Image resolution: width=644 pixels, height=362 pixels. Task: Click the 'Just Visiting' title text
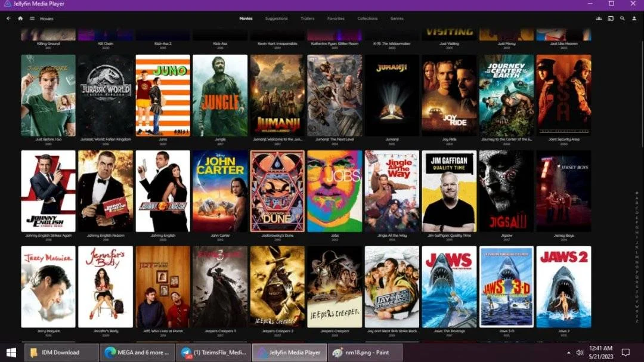(x=450, y=44)
